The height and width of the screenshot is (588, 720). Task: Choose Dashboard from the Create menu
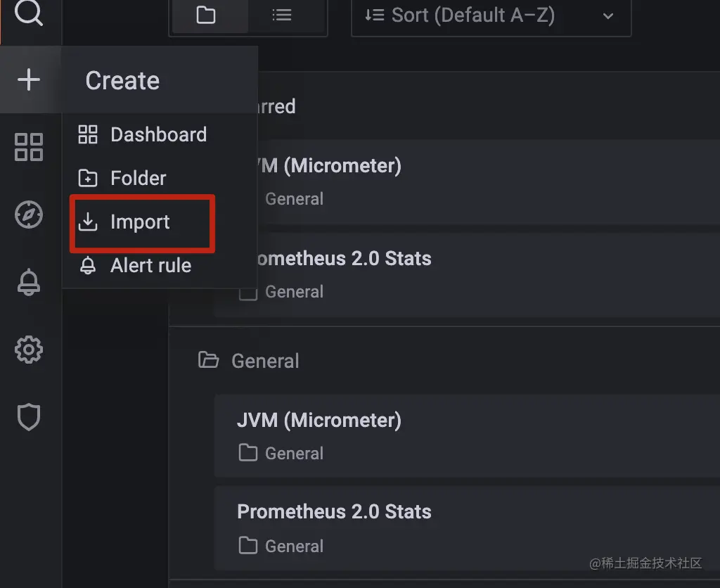pos(159,134)
